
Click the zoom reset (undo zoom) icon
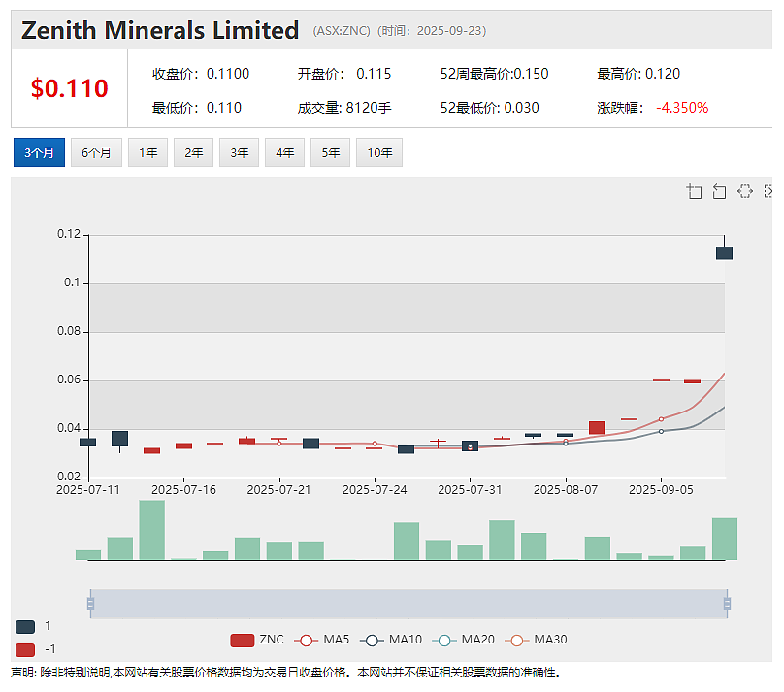pyautogui.click(x=720, y=191)
